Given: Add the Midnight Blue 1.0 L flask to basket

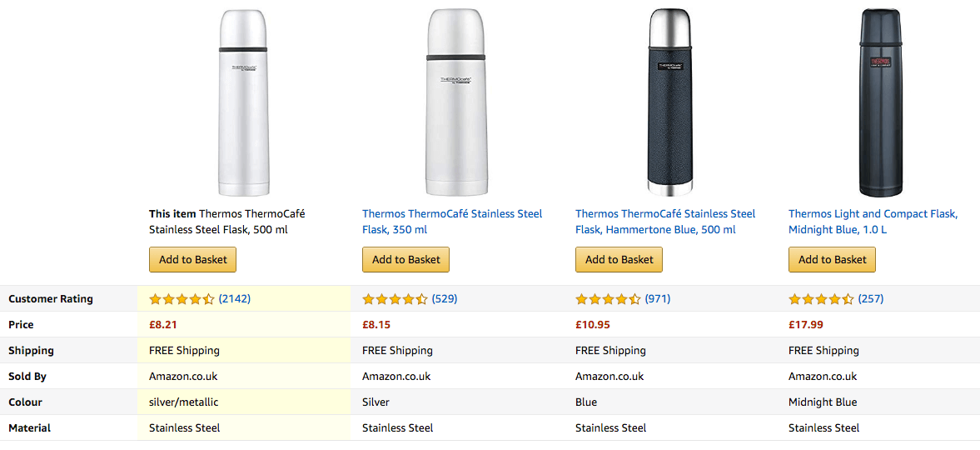Looking at the screenshot, I should click(x=833, y=259).
